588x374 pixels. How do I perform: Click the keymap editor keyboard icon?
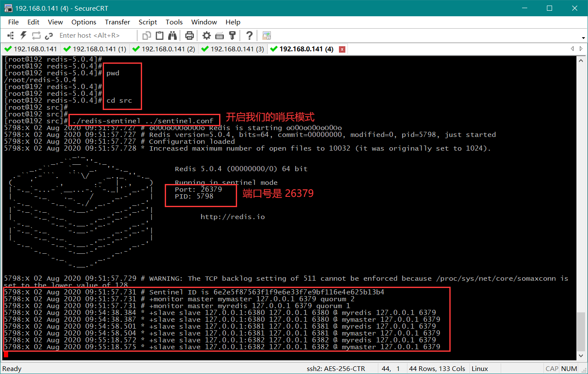pyautogui.click(x=220, y=36)
